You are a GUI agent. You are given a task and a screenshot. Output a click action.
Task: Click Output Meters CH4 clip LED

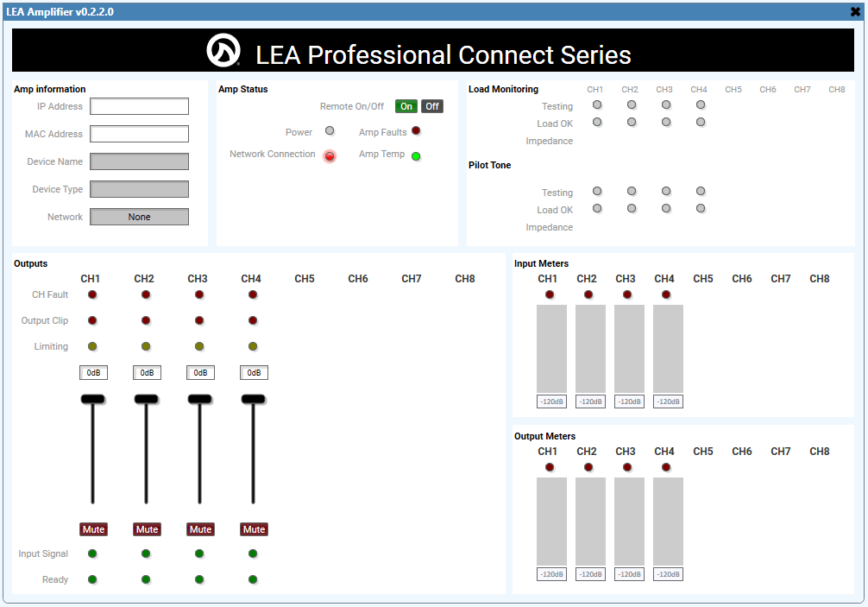point(666,467)
